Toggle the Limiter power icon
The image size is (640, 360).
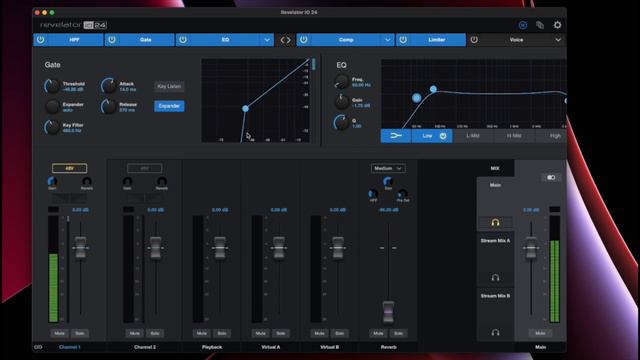click(403, 40)
